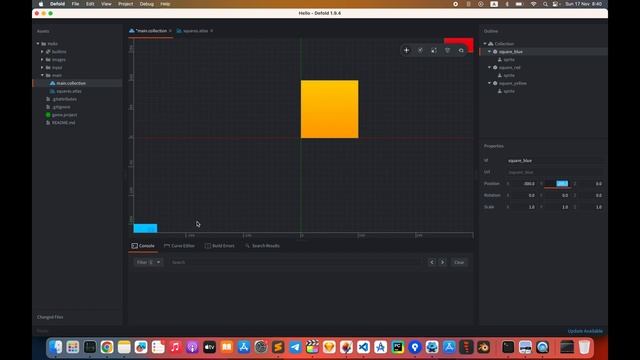Viewport: 640px width, 360px height.
Task: Click the square_yellow game object icon
Action: 495,83
